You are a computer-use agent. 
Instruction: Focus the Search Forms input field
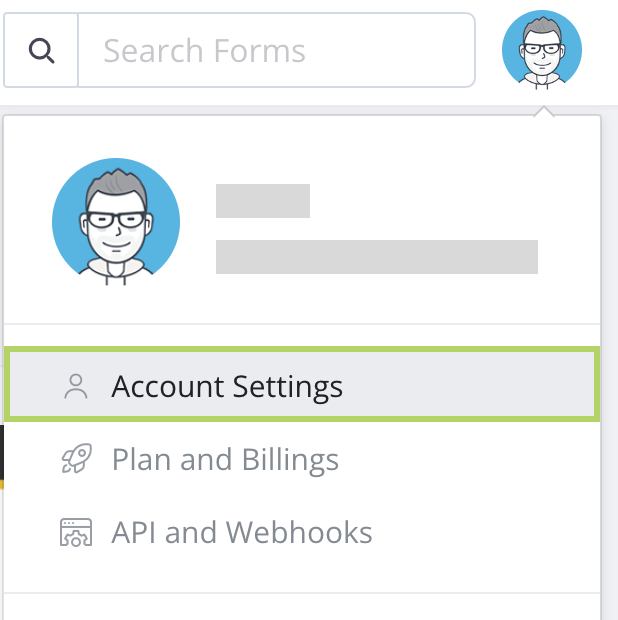point(275,50)
